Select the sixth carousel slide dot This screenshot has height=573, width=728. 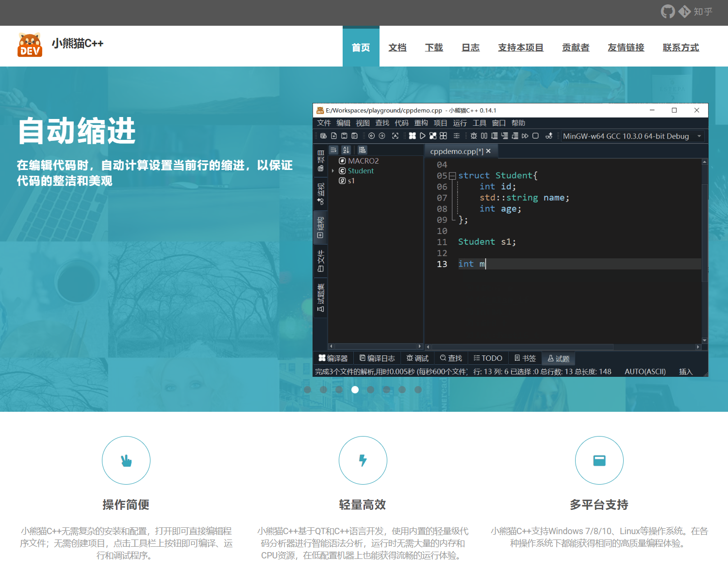point(387,389)
